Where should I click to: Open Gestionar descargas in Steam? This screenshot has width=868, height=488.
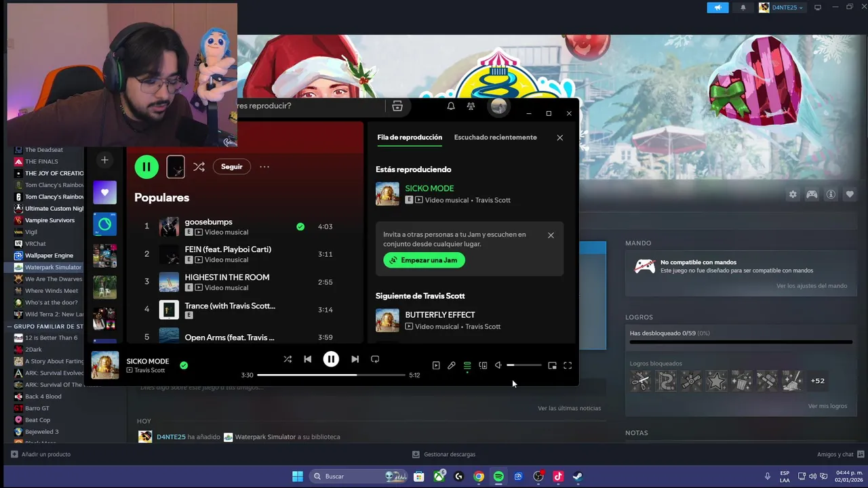(x=444, y=454)
